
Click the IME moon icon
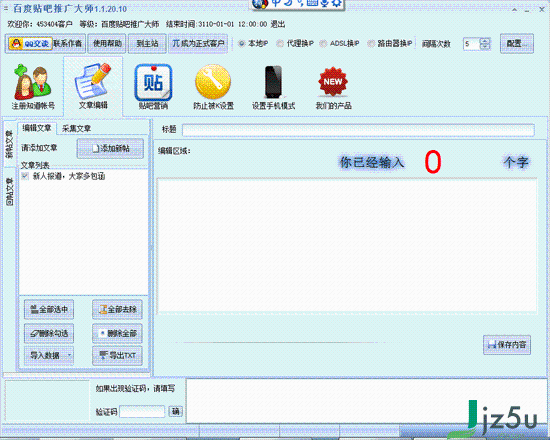click(x=288, y=3)
